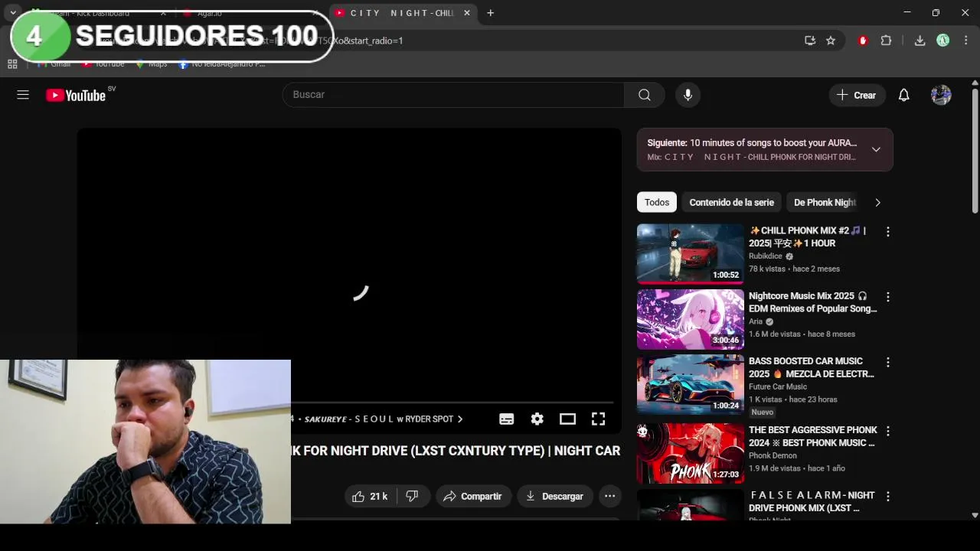Open the Nightcore Music Mix 2025 title
This screenshot has width=980, height=551.
(x=812, y=302)
